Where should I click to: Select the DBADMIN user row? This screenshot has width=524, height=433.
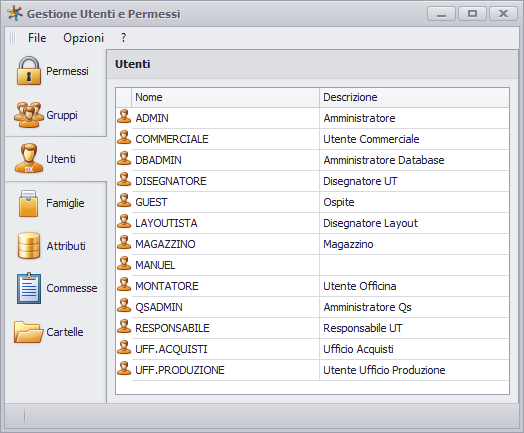click(312, 160)
